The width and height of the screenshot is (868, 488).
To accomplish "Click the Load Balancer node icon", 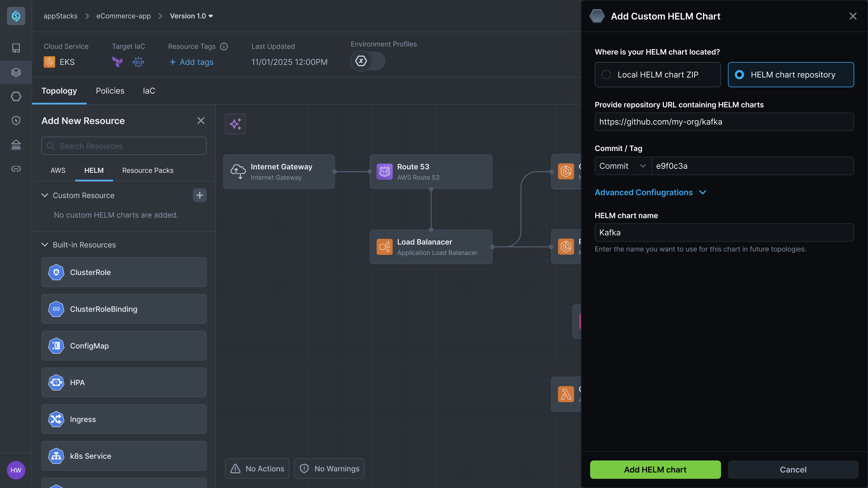I will [384, 247].
